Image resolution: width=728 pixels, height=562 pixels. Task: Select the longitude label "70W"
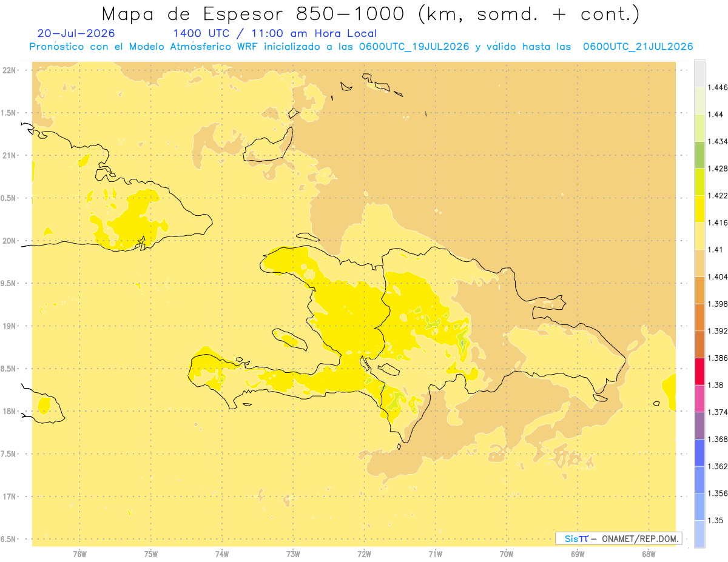pos(507,554)
